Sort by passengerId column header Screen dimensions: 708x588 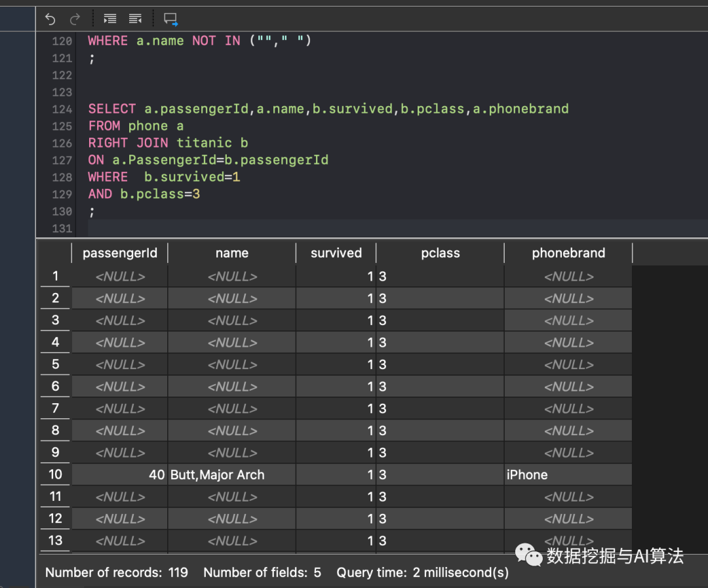[x=120, y=253]
